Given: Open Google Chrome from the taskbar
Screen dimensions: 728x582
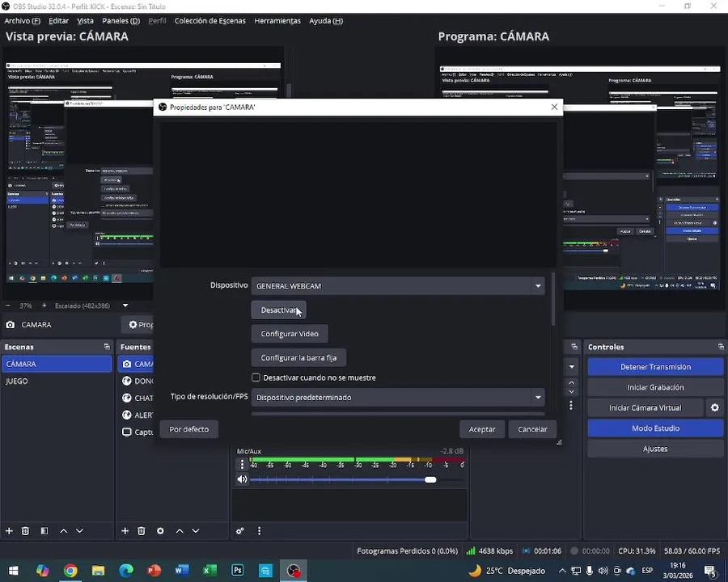Looking at the screenshot, I should coord(70,571).
